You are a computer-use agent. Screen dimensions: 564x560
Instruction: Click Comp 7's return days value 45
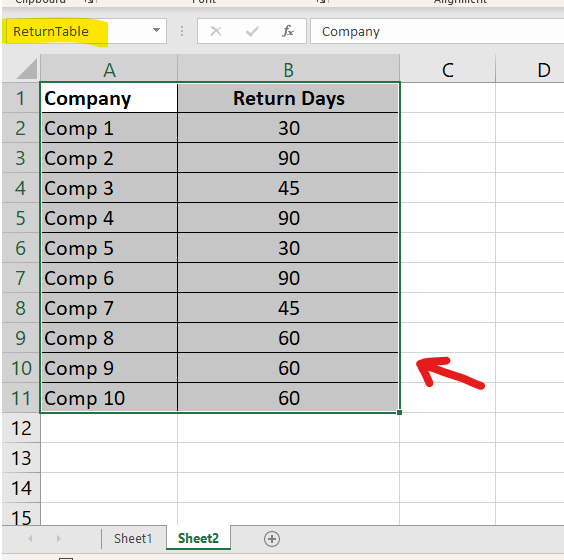[x=288, y=308]
